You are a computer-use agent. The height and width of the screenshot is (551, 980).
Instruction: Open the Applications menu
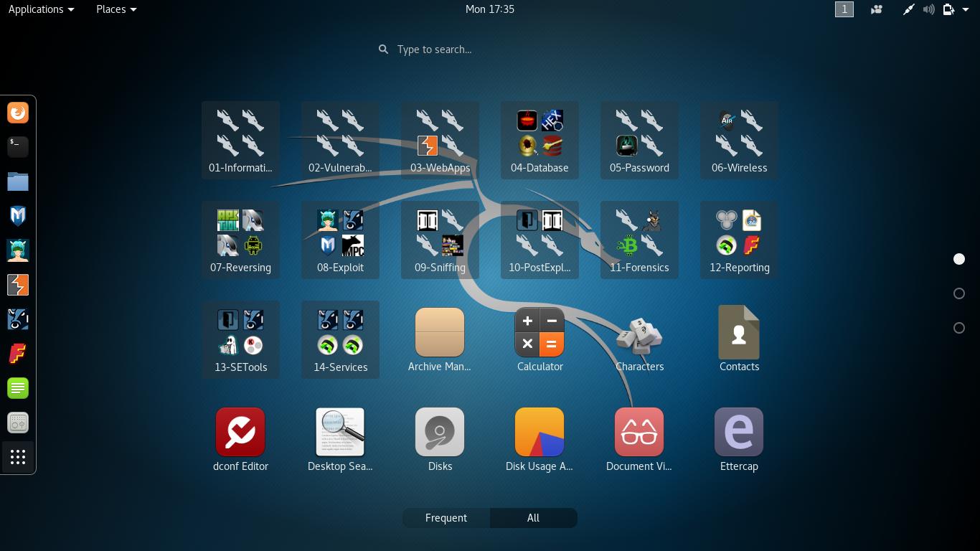point(41,9)
